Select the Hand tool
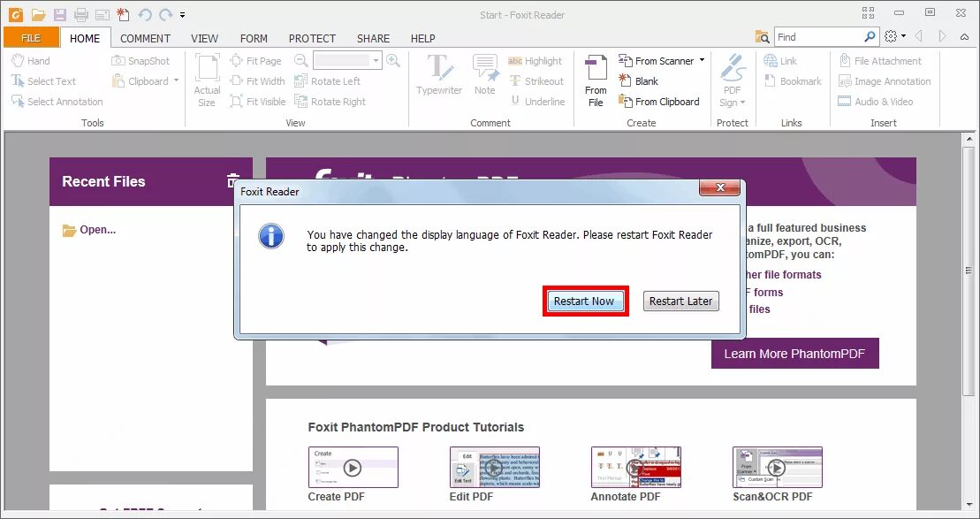The height and width of the screenshot is (519, 980). click(x=31, y=61)
